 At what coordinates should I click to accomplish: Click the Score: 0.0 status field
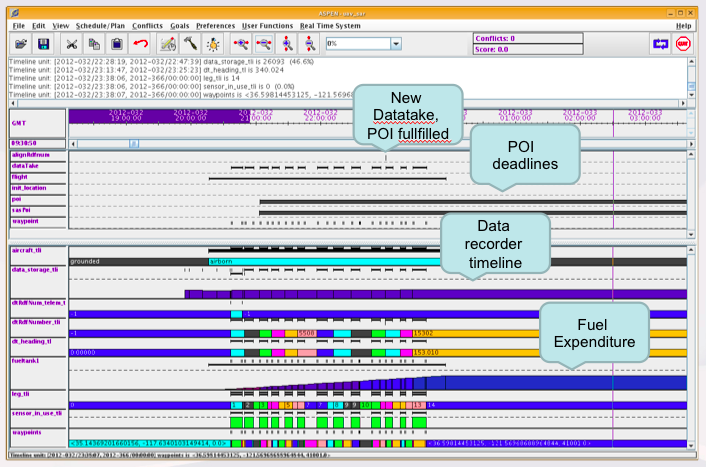tap(528, 50)
